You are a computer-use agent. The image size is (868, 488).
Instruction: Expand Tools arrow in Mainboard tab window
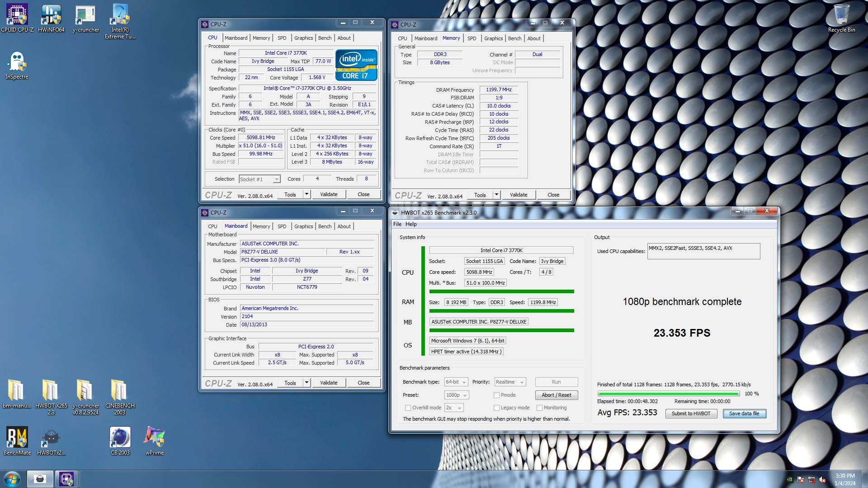pos(307,383)
